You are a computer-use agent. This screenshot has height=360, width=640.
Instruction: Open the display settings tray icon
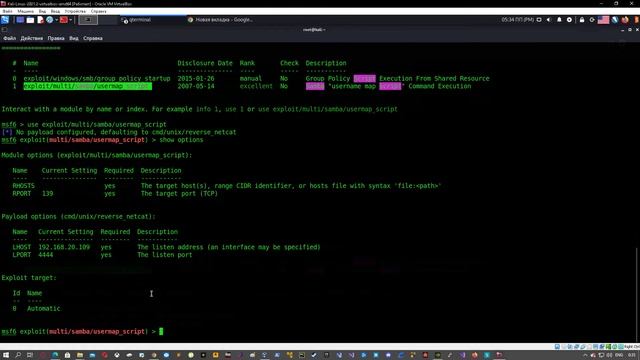(539, 20)
